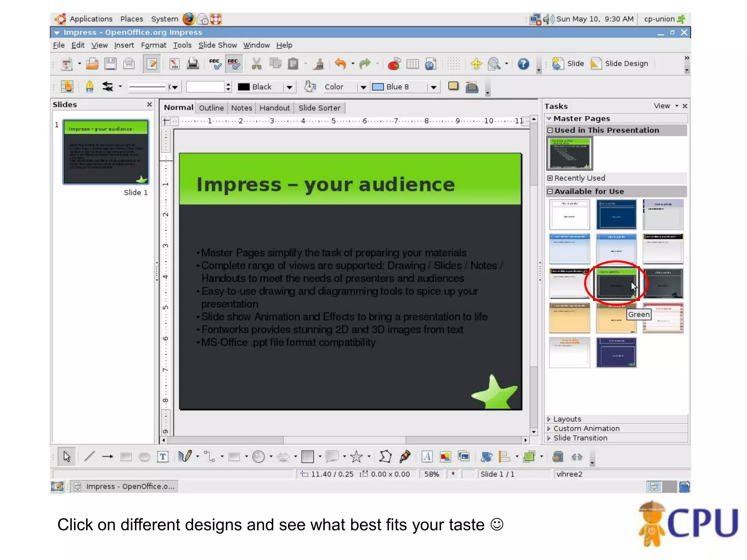Click the Zoom magnifier icon

click(494, 64)
